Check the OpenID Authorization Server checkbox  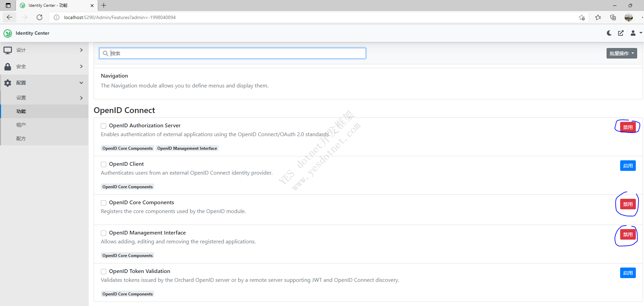click(104, 126)
